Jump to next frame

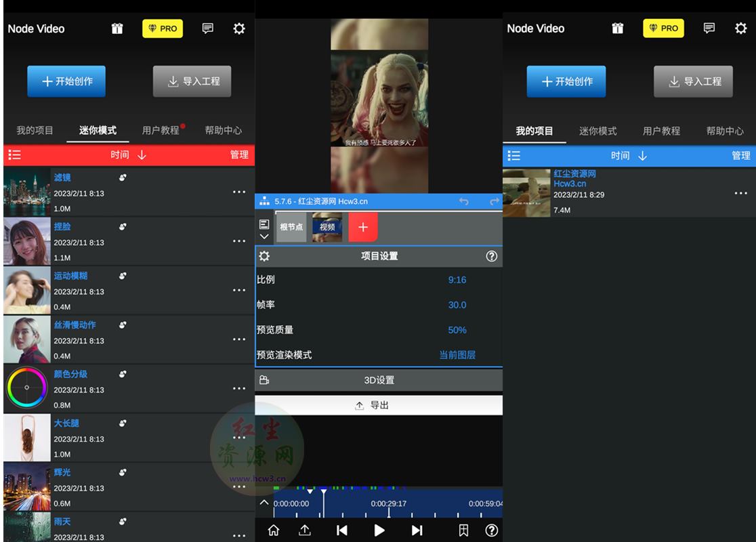point(417,530)
